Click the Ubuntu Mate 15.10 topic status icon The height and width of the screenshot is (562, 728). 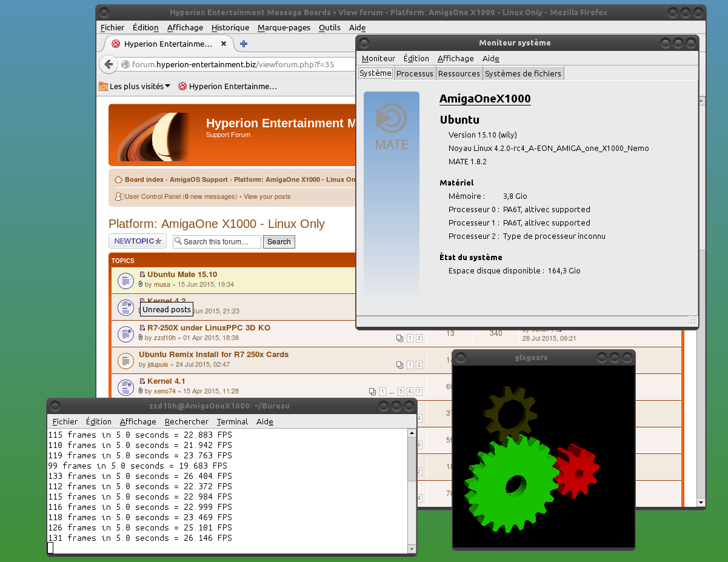pyautogui.click(x=125, y=281)
